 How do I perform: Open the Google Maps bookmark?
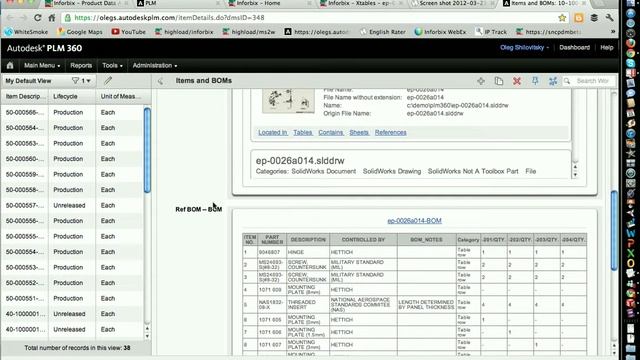coord(80,31)
